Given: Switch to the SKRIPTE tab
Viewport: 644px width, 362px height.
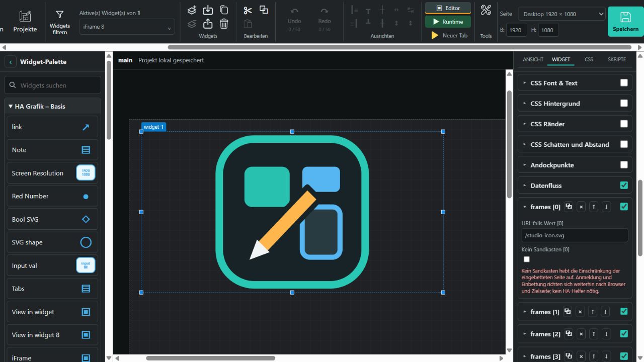Looking at the screenshot, I should click(x=617, y=59).
